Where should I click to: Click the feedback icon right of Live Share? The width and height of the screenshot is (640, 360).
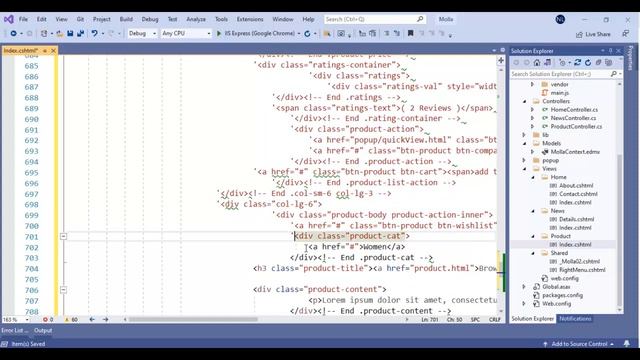(625, 34)
